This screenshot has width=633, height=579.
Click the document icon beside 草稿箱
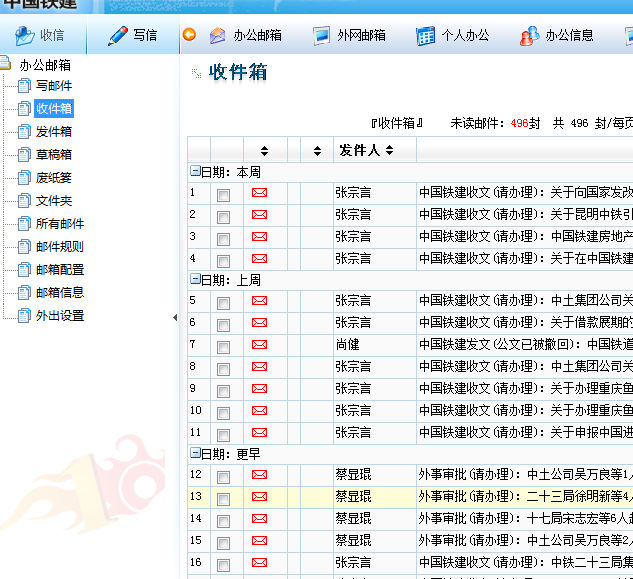(x=24, y=155)
